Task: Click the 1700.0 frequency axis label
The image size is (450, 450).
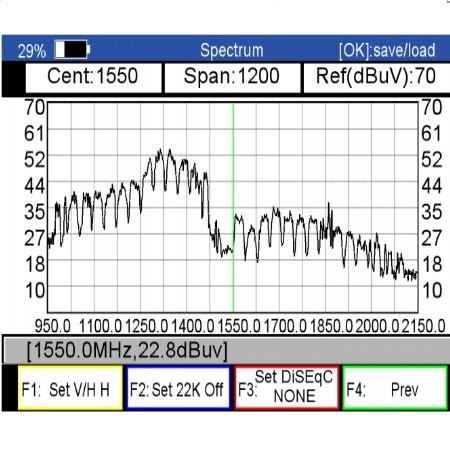Action: click(285, 326)
